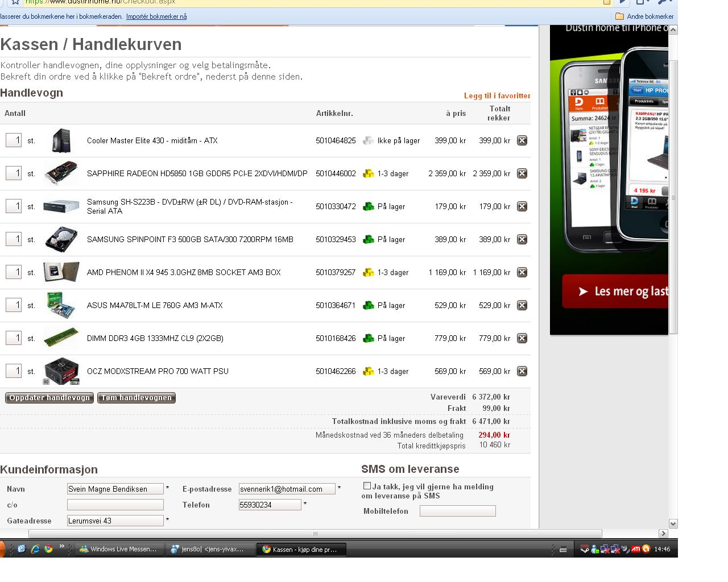Launch Internet Explorer from quick launch
728x582 pixels.
click(x=35, y=549)
